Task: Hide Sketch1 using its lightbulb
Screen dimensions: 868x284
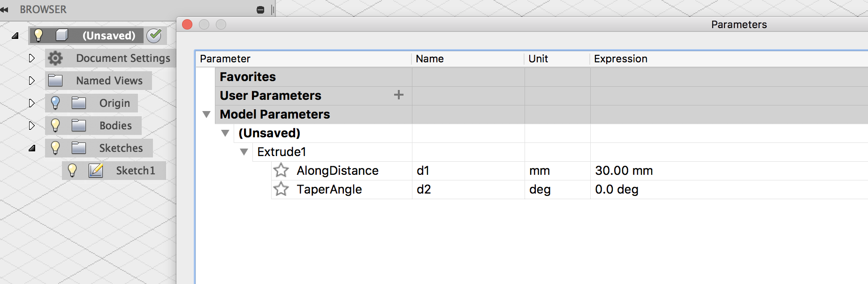Action: point(72,170)
